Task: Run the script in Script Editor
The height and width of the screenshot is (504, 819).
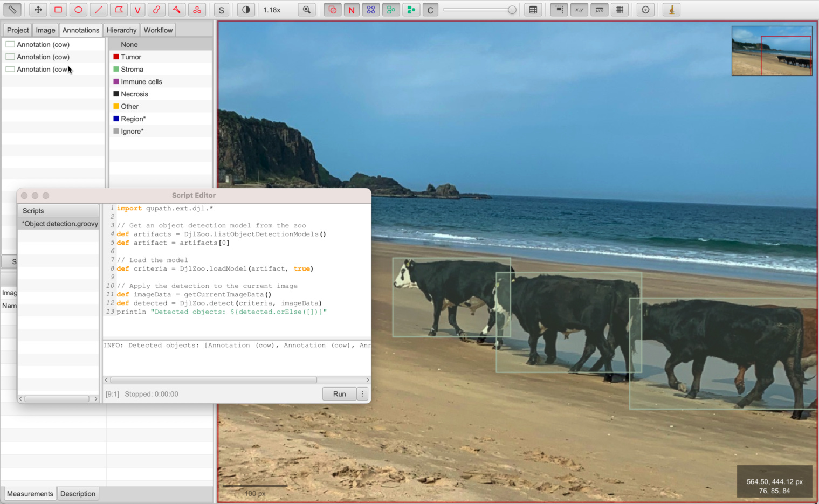Action: 339,394
